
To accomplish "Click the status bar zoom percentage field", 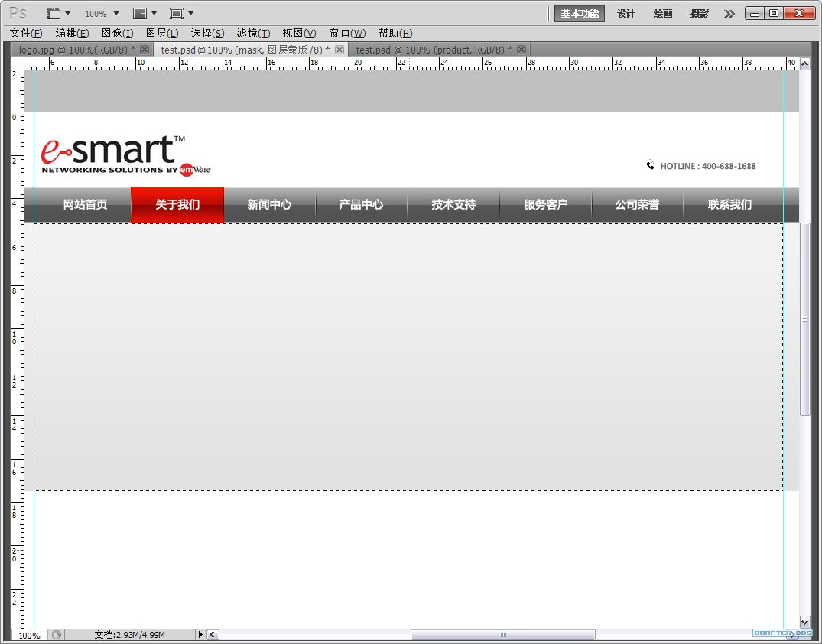I will tap(29, 635).
